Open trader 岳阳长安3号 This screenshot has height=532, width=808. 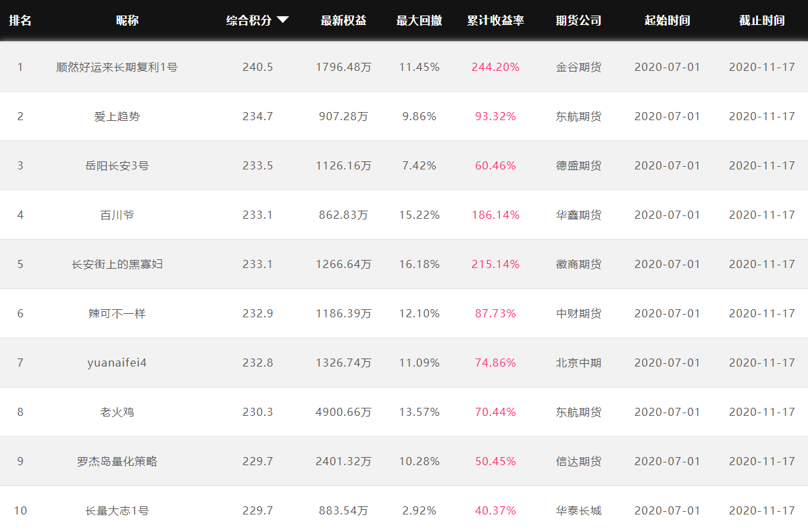117,166
